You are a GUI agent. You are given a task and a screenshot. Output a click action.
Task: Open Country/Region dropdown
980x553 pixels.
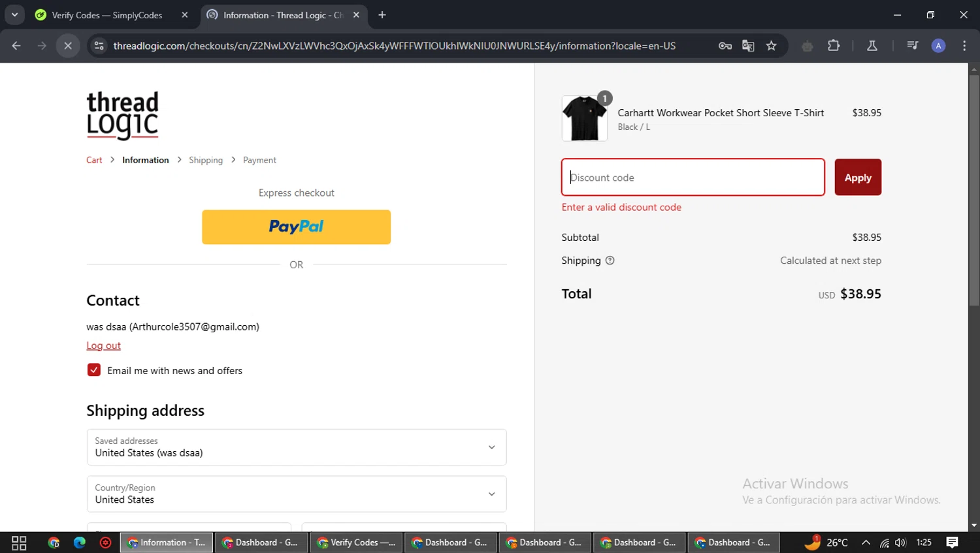297,494
